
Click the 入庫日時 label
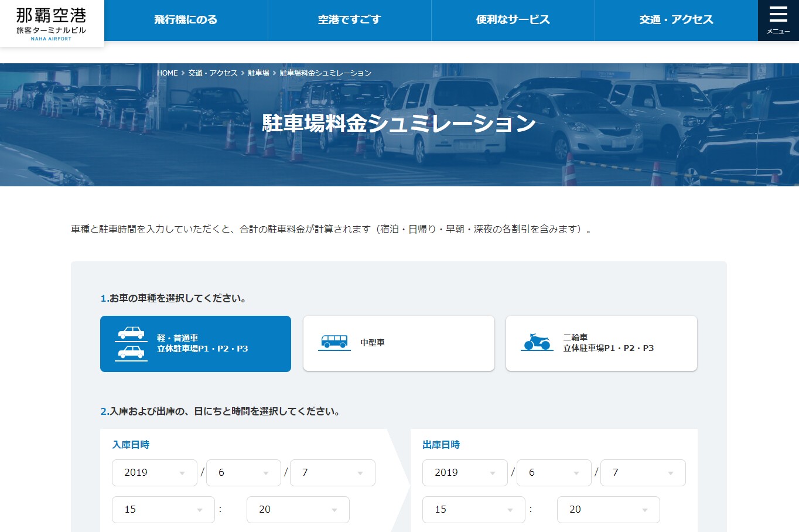[131, 445]
